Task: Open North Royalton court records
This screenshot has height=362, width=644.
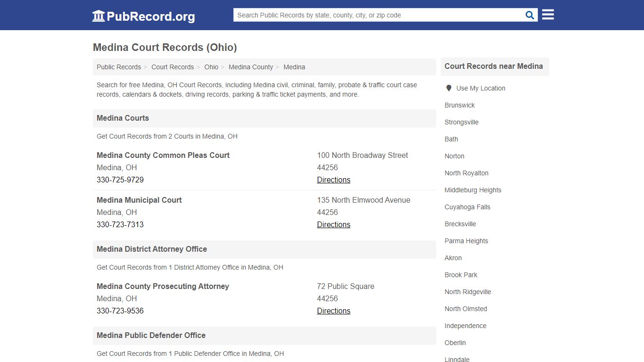Action: point(466,173)
